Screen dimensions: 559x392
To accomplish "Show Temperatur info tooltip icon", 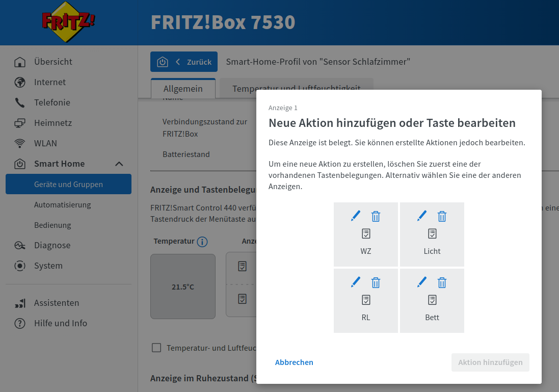I will point(202,242).
